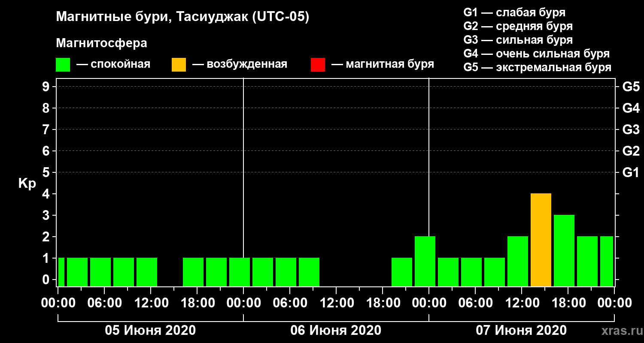Click the G4 label on right axis
The image size is (644, 343).
tap(631, 108)
